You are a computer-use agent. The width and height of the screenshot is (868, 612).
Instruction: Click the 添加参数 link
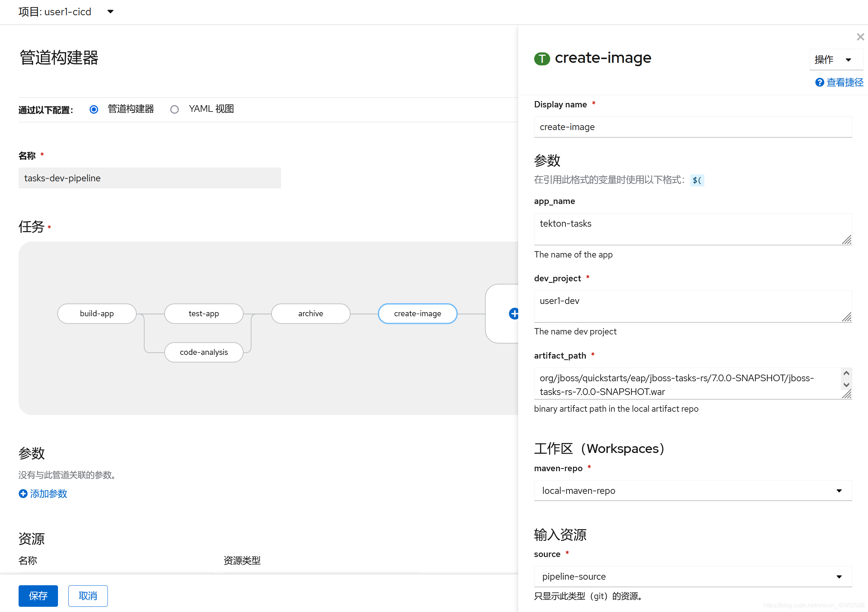tap(48, 493)
